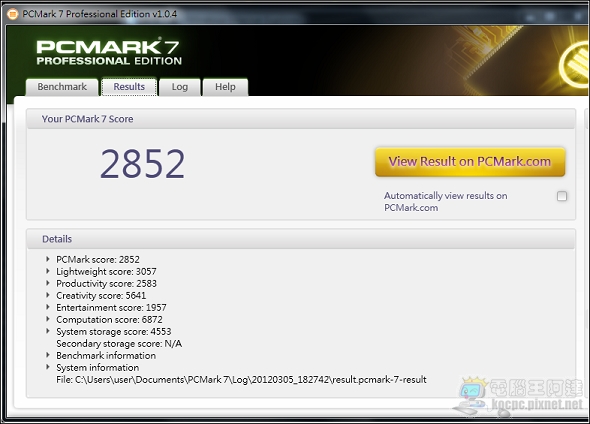590x424 pixels.
Task: Open the Log tab
Action: (x=179, y=87)
